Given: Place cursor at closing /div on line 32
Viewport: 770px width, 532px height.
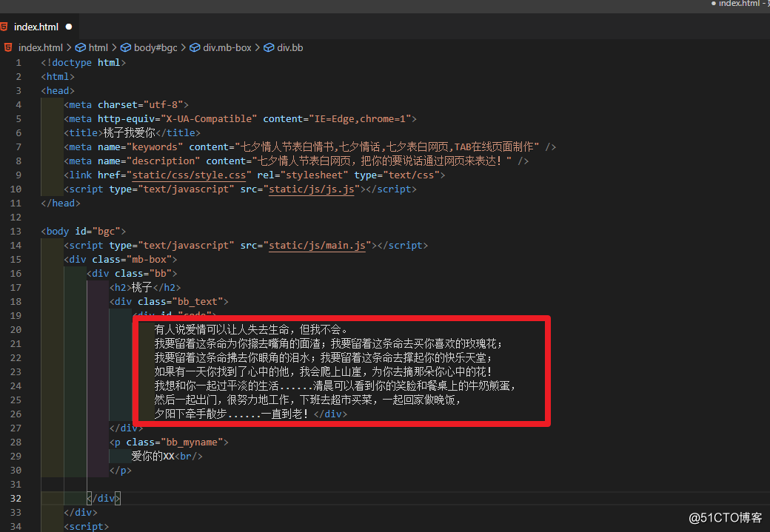Looking at the screenshot, I should (x=104, y=498).
